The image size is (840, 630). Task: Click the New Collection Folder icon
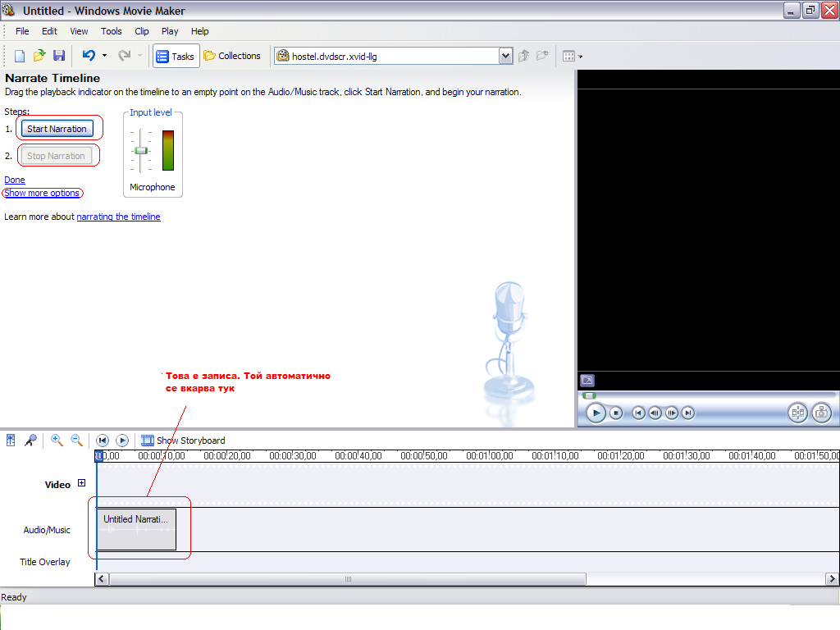tap(543, 55)
